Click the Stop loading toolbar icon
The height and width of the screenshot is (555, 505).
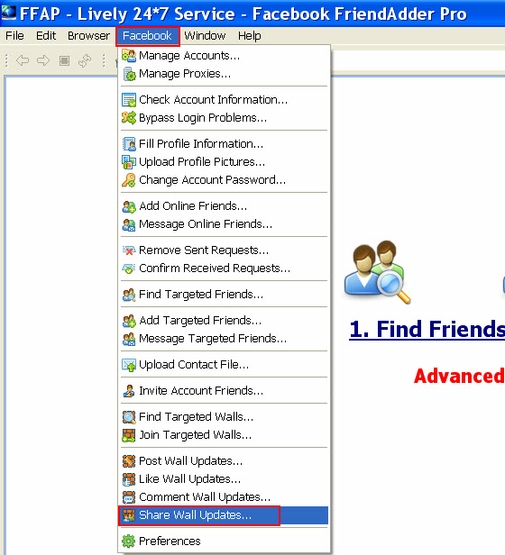pyautogui.click(x=64, y=61)
